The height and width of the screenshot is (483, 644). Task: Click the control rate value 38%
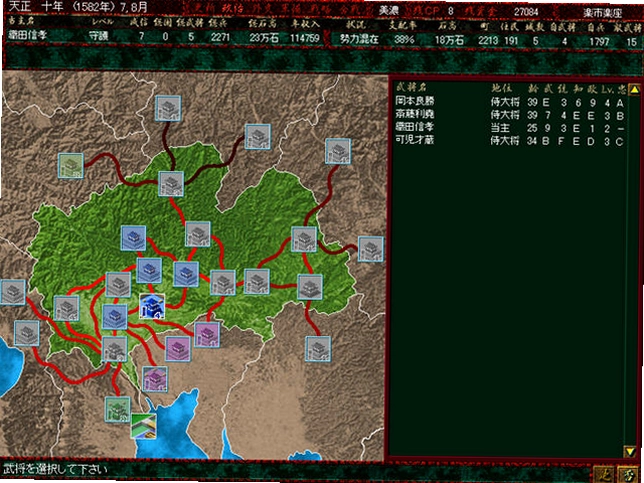(x=404, y=39)
